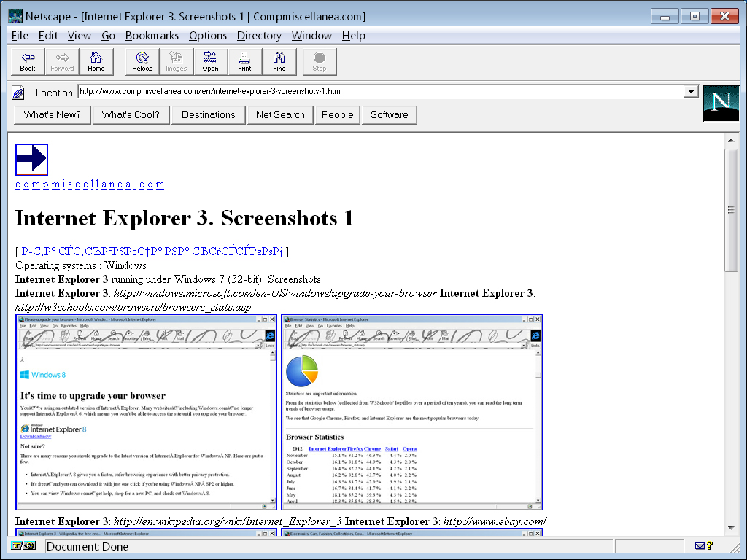
Task: Open the Options menu
Action: [x=208, y=36]
